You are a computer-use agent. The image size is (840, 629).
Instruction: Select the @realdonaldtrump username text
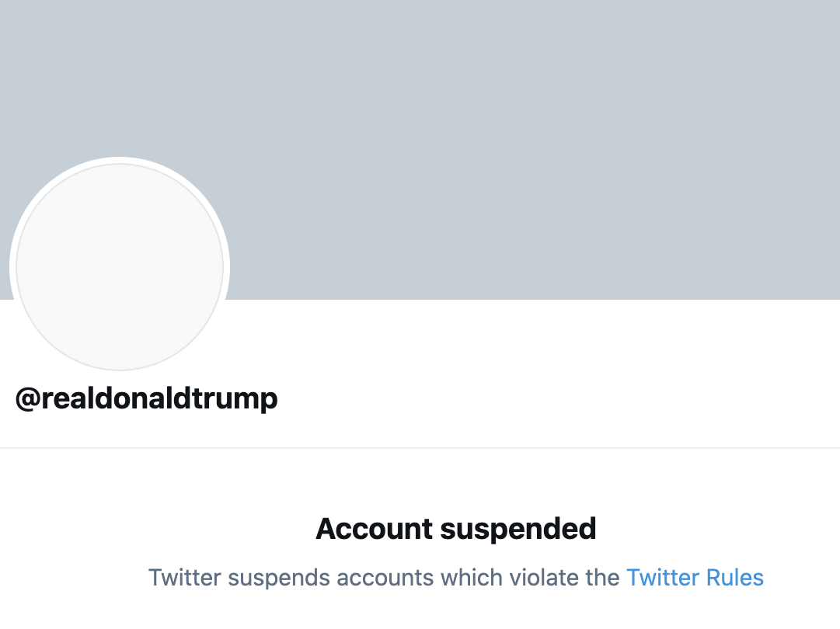[x=147, y=398]
